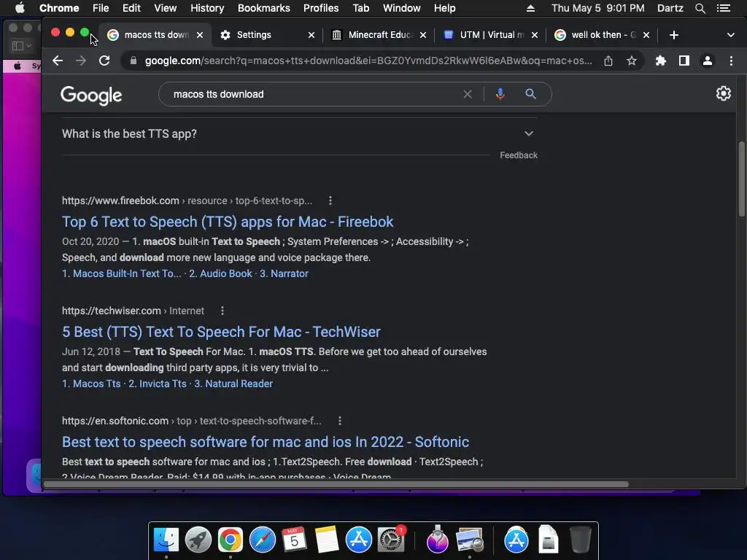Click the Chrome address bar URL
The height and width of the screenshot is (560, 747).
[368, 61]
